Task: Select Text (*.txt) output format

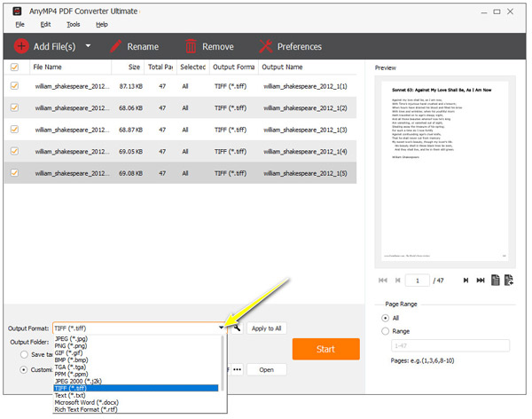Action: [136, 396]
